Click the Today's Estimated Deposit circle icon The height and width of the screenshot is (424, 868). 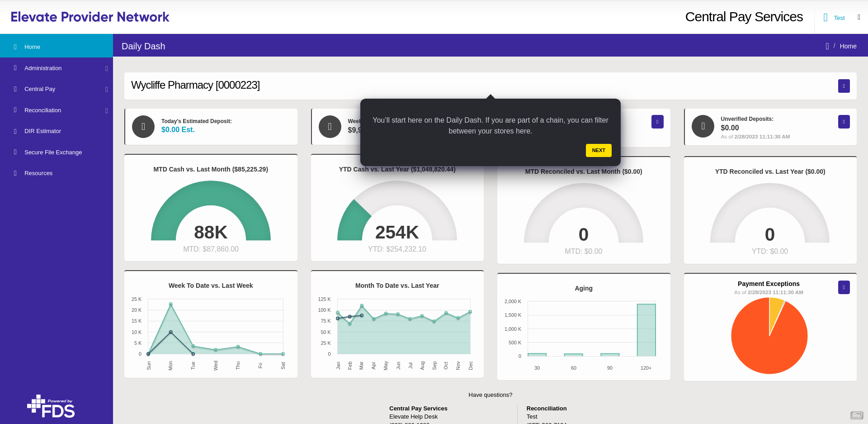pyautogui.click(x=143, y=127)
